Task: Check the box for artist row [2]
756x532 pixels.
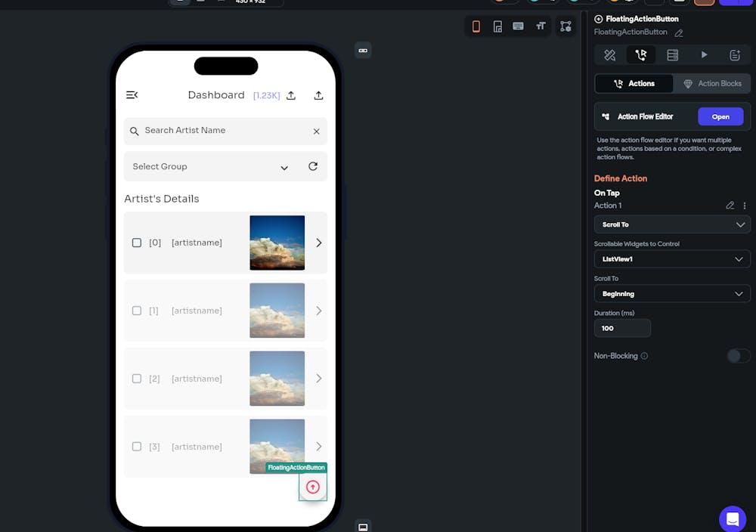Action: pyautogui.click(x=137, y=379)
